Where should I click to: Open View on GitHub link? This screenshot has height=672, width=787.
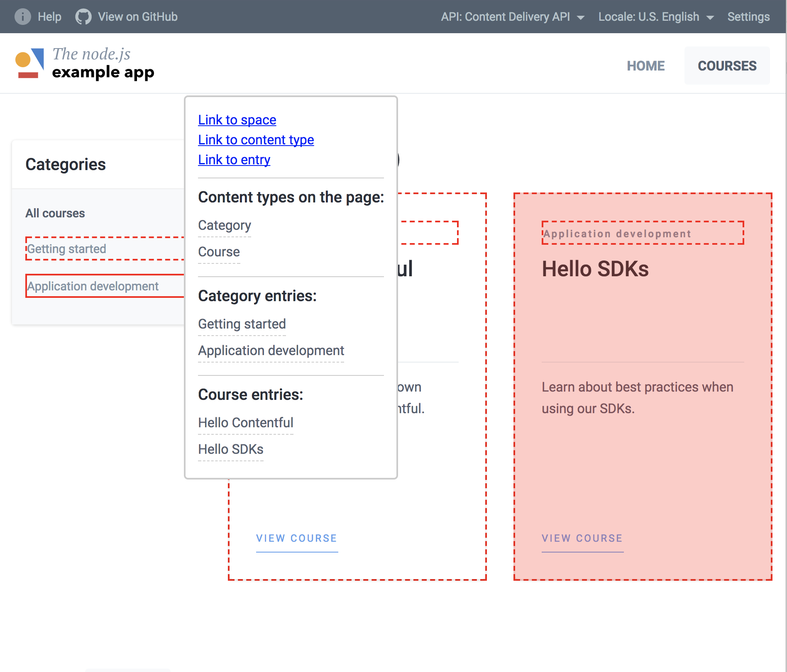(x=137, y=17)
